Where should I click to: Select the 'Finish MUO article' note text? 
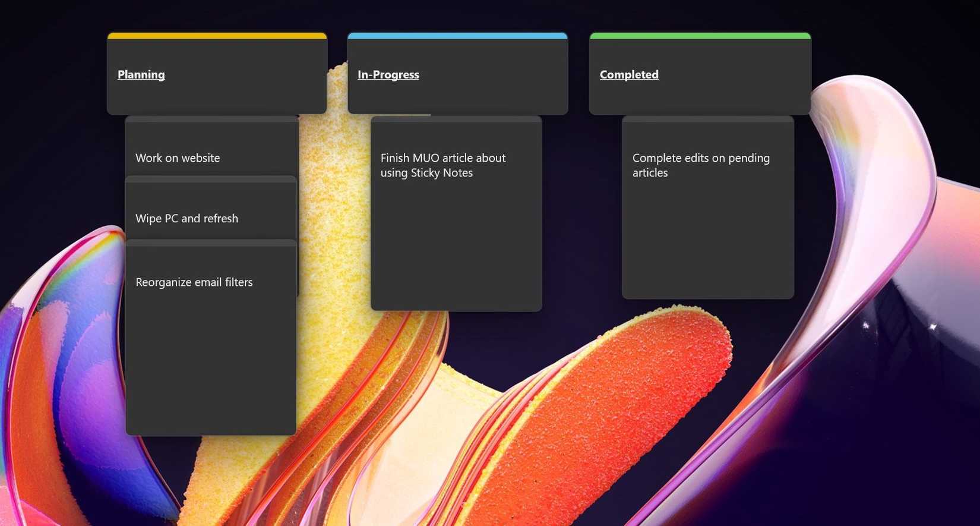click(443, 165)
